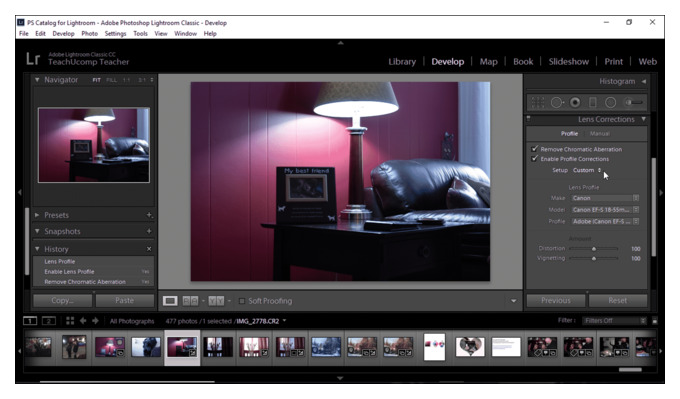The height and width of the screenshot is (399, 680).
Task: Select the Radial Filter tool
Action: (610, 102)
